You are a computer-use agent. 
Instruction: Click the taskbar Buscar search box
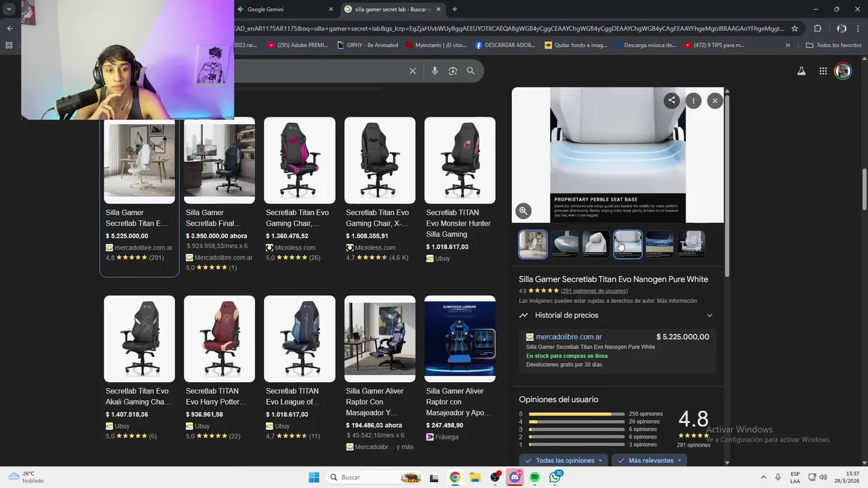374,477
